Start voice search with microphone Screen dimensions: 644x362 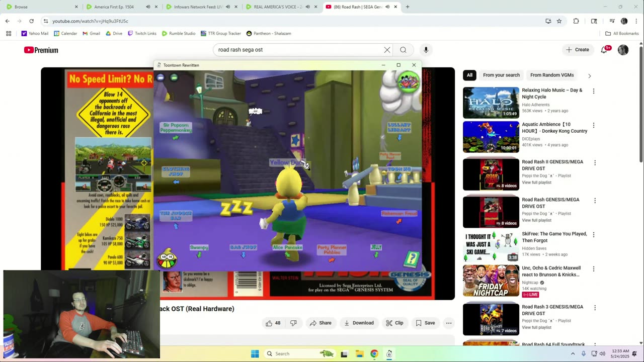(x=426, y=50)
